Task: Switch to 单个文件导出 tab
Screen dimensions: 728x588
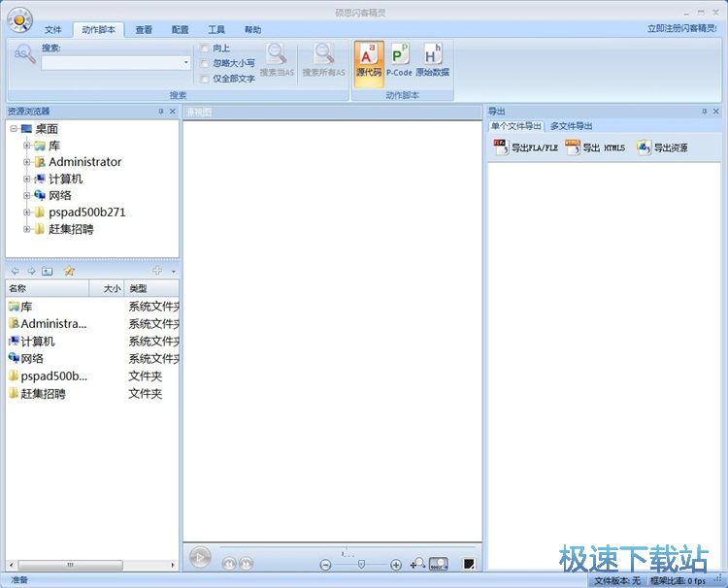Action: (515, 126)
